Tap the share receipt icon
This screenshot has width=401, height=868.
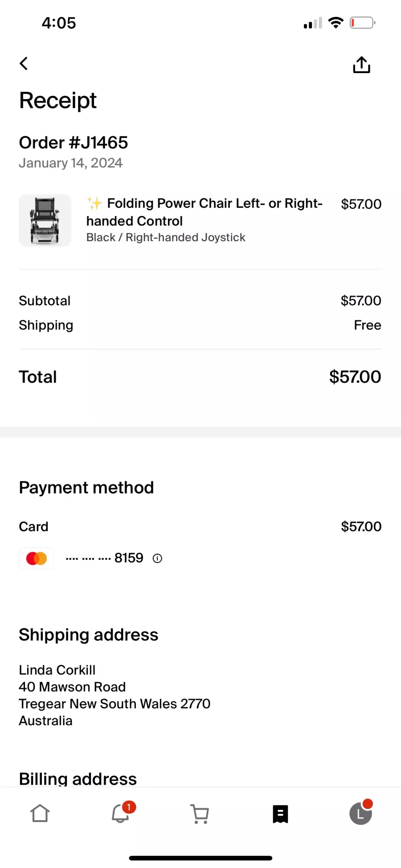(x=361, y=65)
